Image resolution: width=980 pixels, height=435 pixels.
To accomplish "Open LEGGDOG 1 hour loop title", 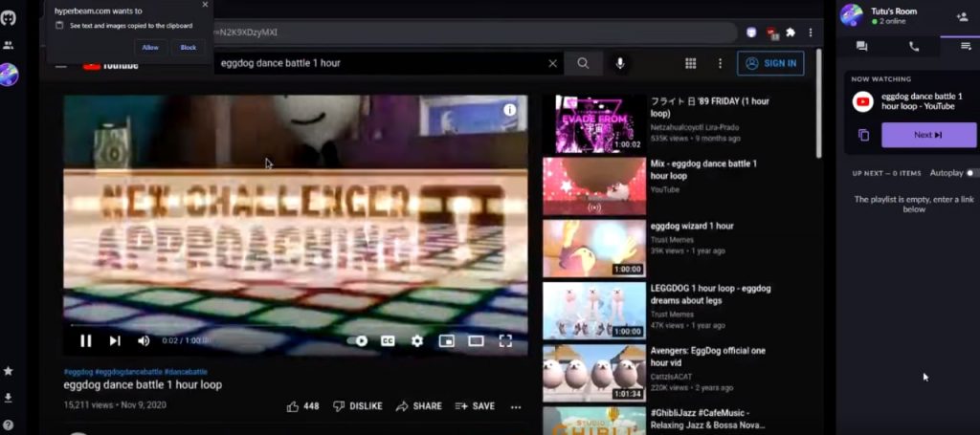I will coord(711,294).
